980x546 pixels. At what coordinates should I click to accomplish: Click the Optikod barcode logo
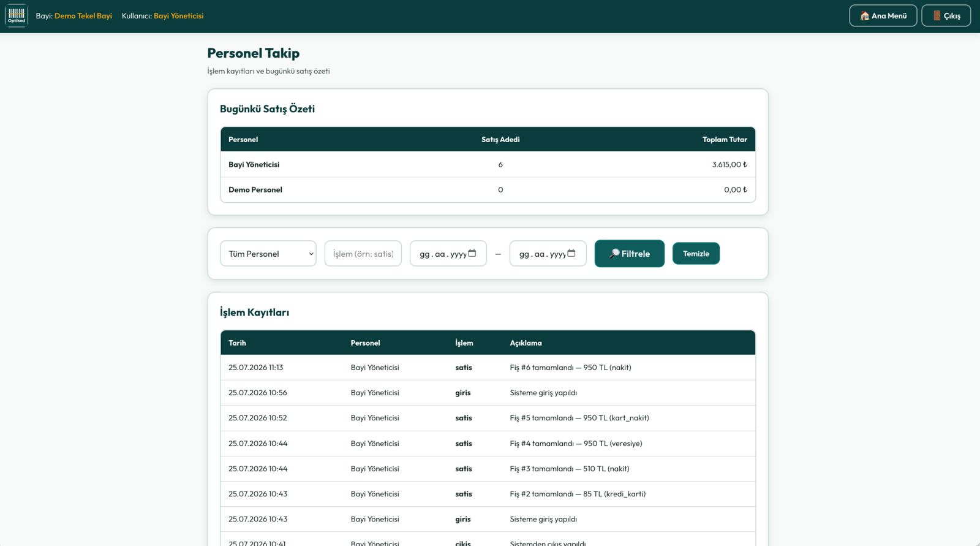coord(17,15)
